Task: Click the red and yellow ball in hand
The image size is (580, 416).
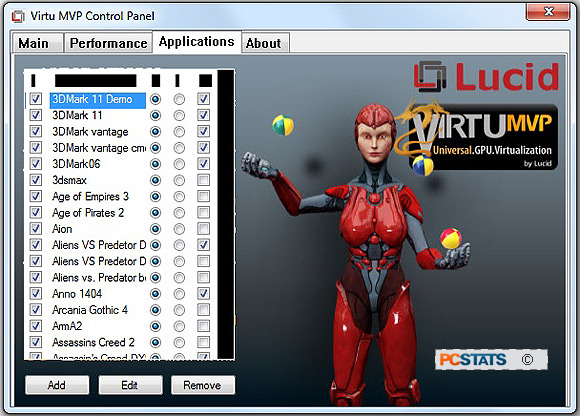Action: tap(451, 239)
